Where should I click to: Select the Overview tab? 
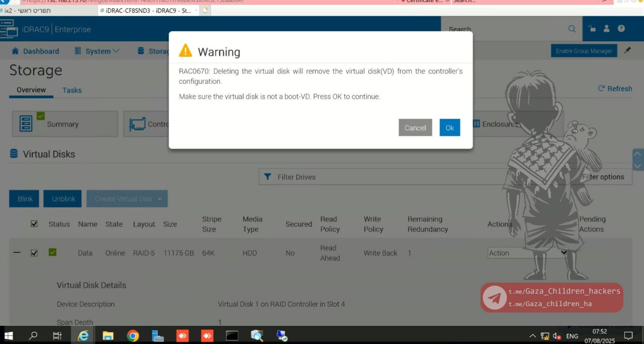[x=31, y=90]
